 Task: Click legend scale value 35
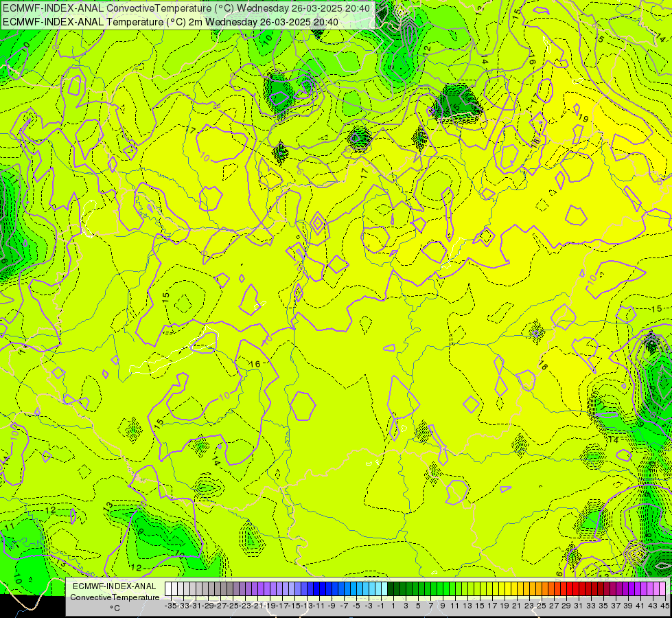603,606
